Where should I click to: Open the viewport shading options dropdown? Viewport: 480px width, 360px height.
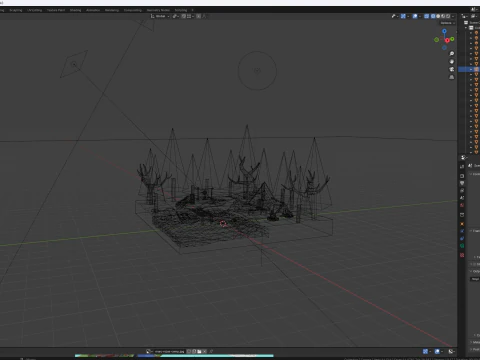(x=453, y=16)
